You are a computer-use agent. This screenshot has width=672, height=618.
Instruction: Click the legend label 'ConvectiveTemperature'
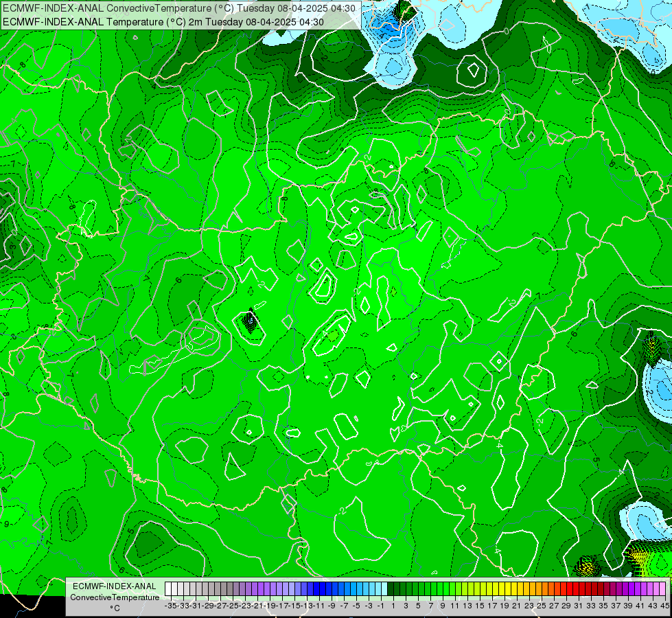pyautogui.click(x=115, y=597)
